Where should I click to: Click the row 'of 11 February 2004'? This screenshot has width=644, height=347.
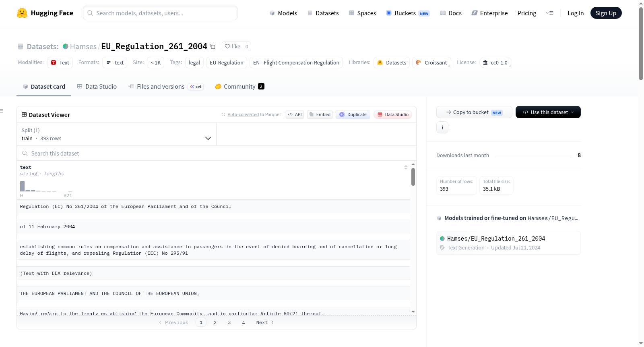click(213, 226)
